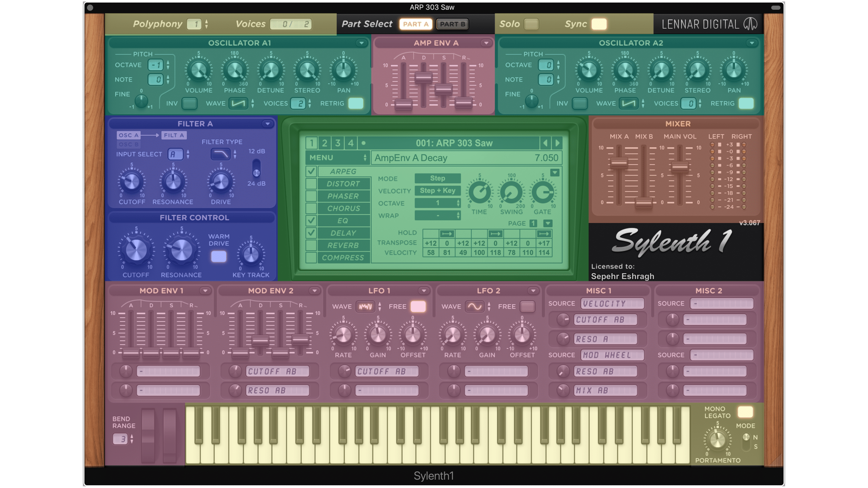Click the Oscillator A1 Octave value field
868x488 pixels.
(156, 65)
